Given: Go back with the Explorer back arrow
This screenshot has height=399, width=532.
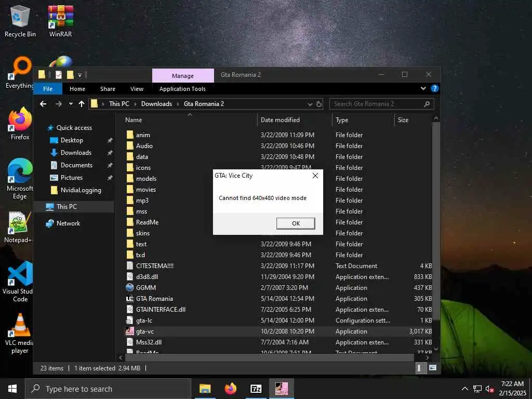Looking at the screenshot, I should click(x=43, y=104).
